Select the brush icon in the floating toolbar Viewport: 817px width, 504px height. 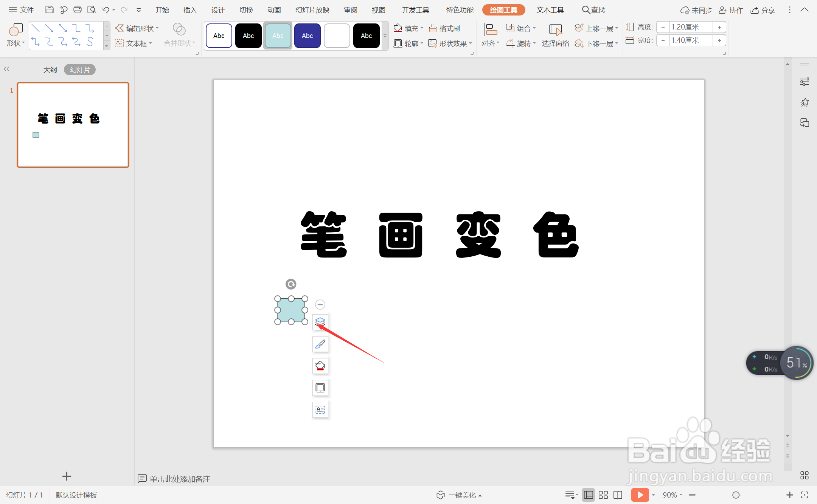click(320, 344)
